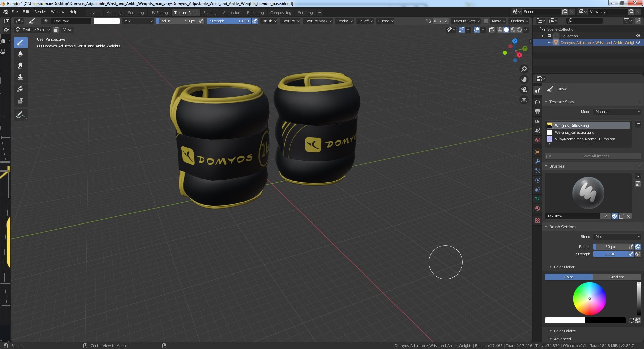Toggle brush fake user shield
644x349 pixels.
614,216
